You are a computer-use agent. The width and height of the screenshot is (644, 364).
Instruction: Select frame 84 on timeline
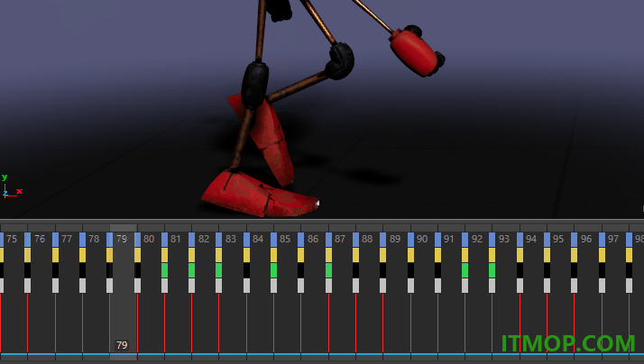tap(258, 239)
